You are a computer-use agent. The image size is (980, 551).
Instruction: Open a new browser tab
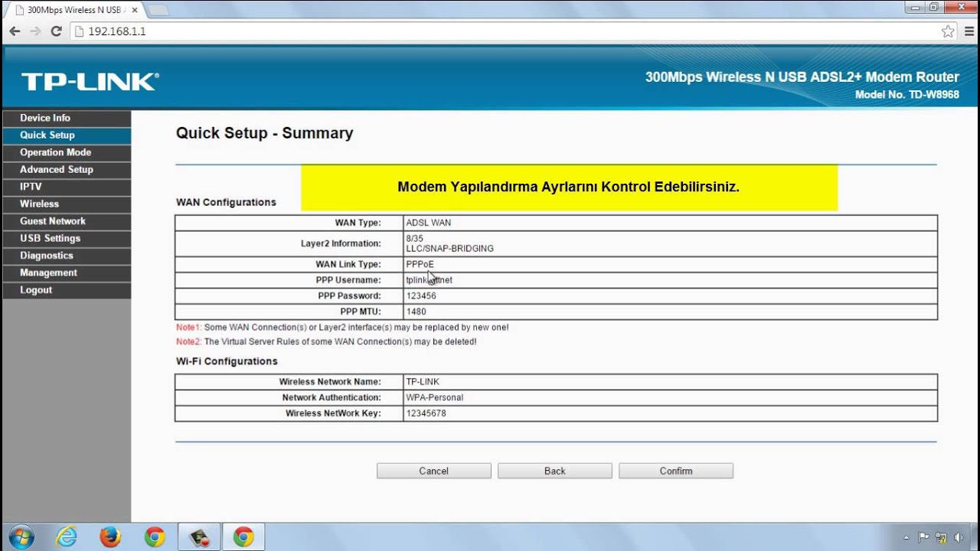[x=158, y=10]
